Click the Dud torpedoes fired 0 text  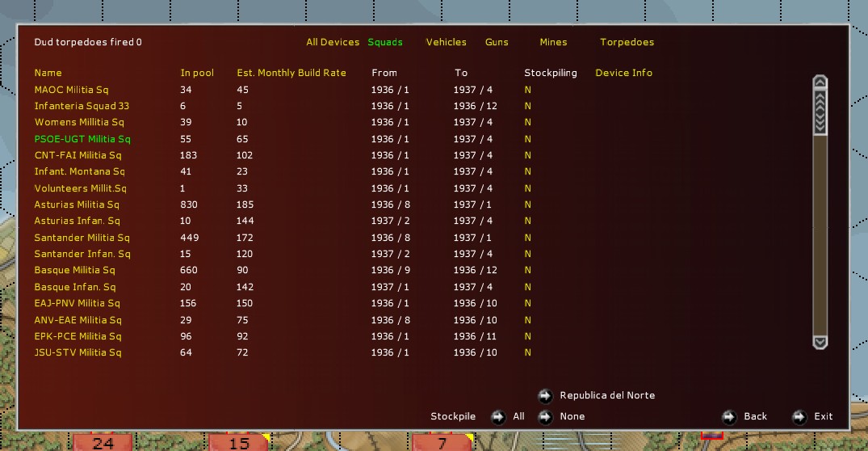pos(88,42)
